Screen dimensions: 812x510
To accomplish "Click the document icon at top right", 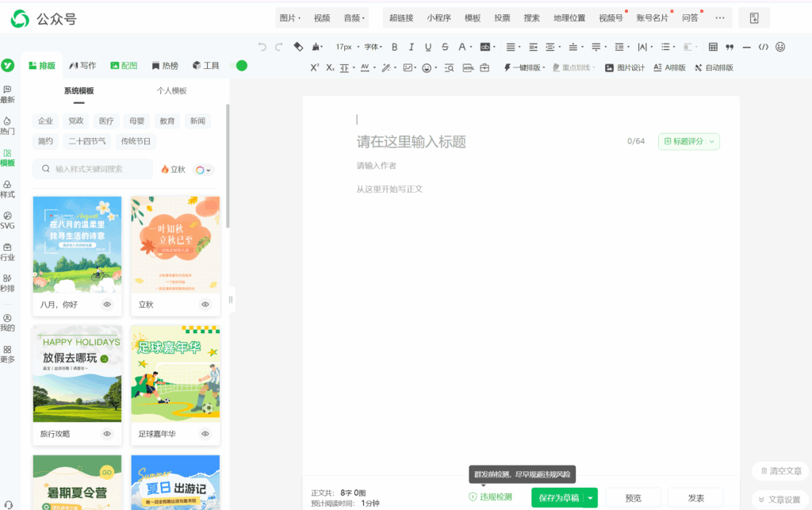I will tap(754, 18).
